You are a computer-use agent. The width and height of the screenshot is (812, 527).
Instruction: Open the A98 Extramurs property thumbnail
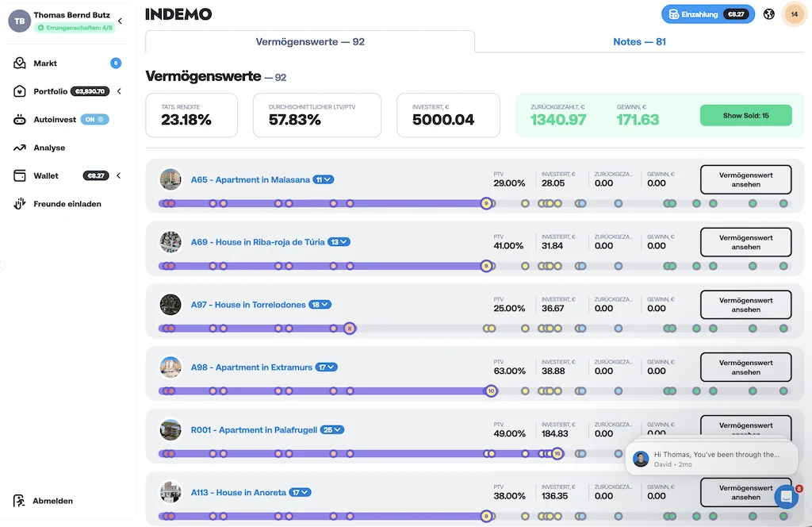[x=170, y=367]
